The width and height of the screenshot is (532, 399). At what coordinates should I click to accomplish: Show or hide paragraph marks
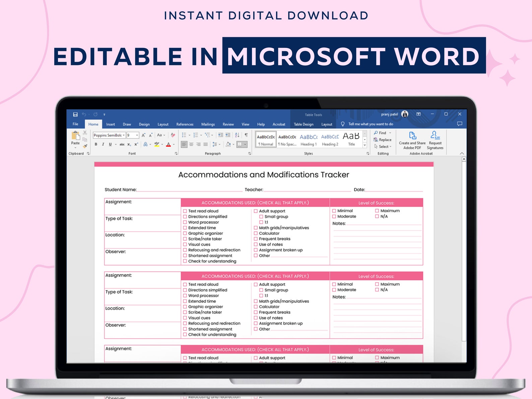pyautogui.click(x=246, y=135)
